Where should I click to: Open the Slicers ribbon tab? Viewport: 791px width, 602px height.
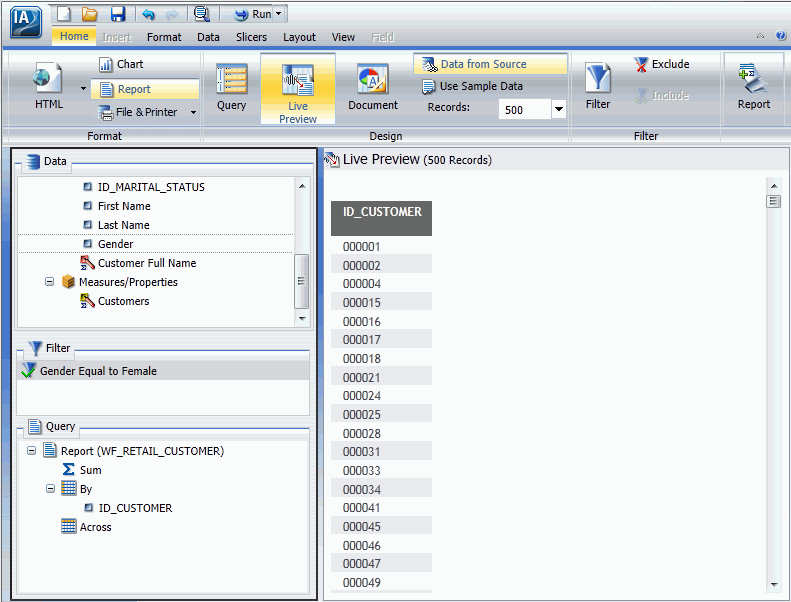(251, 37)
